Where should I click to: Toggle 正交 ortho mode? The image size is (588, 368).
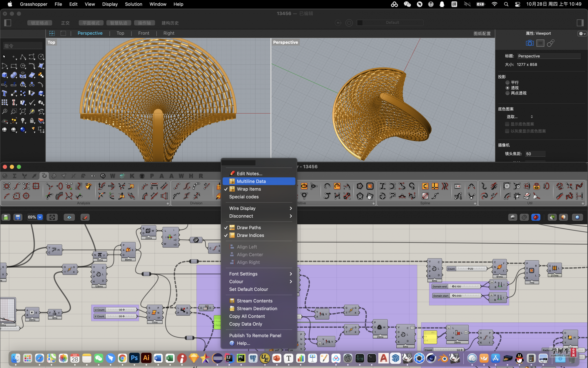(x=65, y=23)
